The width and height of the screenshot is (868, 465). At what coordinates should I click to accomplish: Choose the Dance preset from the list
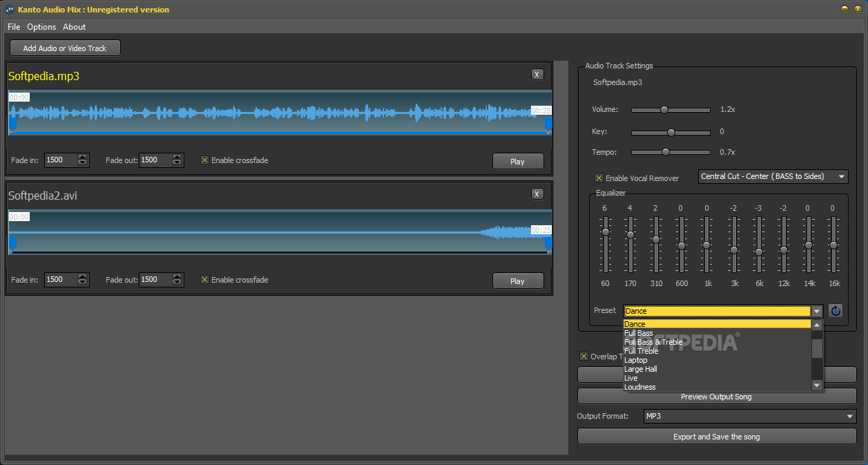pyautogui.click(x=717, y=324)
